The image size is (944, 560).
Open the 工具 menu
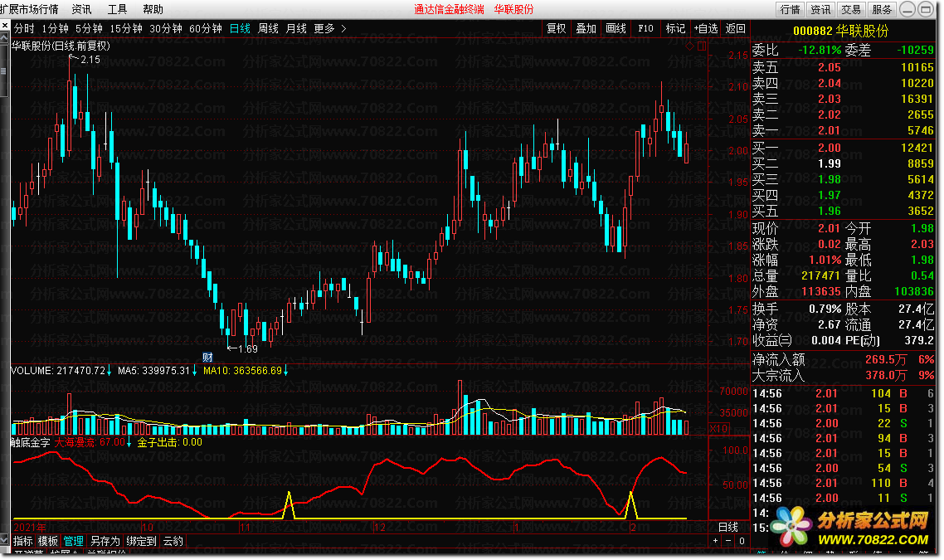(118, 9)
